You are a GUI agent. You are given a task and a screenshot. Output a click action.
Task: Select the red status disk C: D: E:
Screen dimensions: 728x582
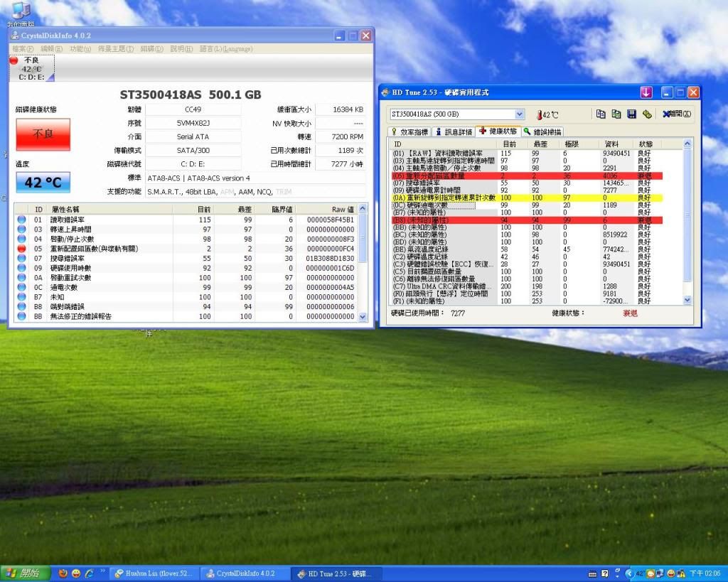[31, 69]
